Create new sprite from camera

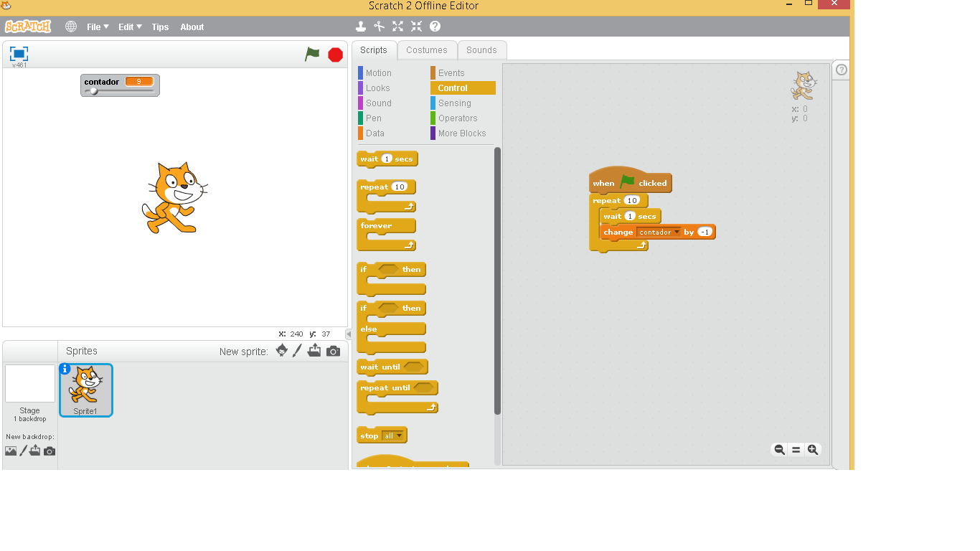point(333,351)
